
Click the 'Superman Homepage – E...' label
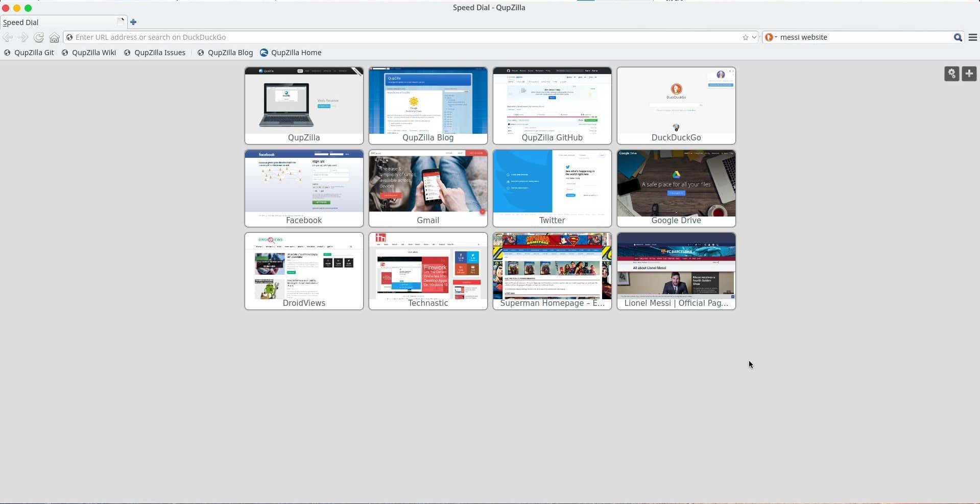click(x=552, y=303)
